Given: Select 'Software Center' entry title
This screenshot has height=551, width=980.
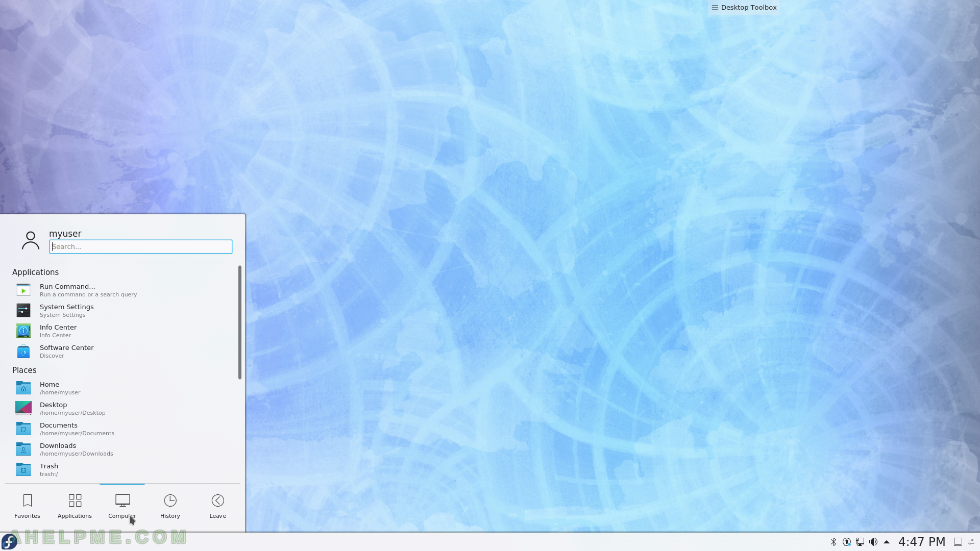Looking at the screenshot, I should (x=67, y=347).
